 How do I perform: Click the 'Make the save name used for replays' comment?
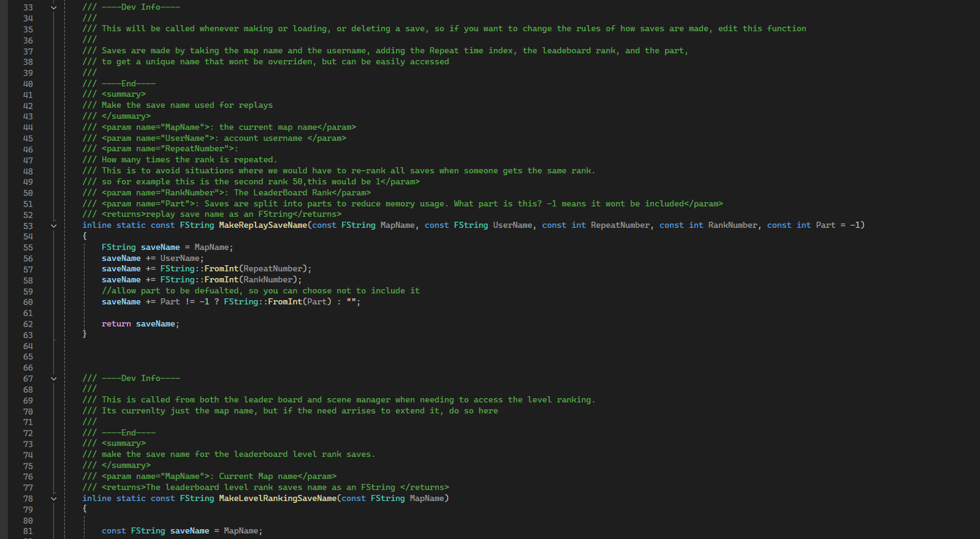click(x=187, y=105)
